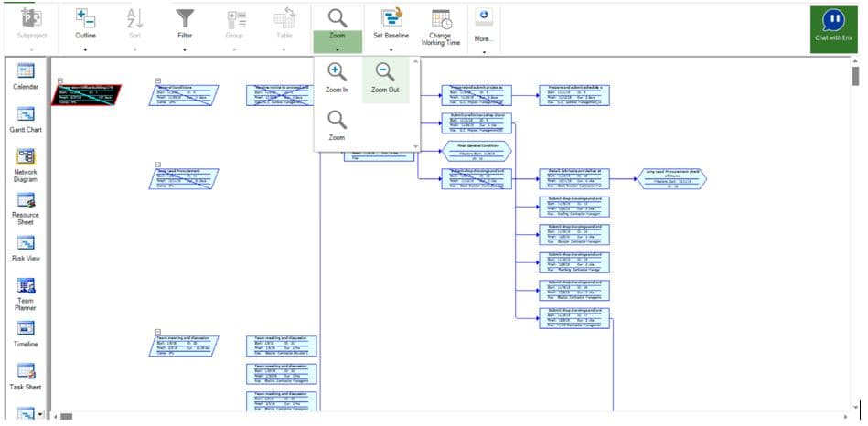
Task: Click the Sort A-Z icon
Action: coord(134,19)
